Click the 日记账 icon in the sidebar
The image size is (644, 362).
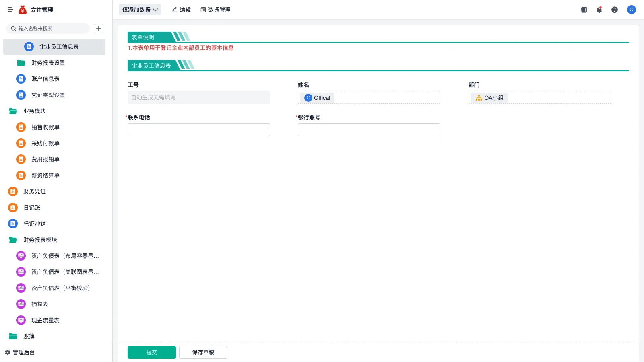[x=13, y=208]
